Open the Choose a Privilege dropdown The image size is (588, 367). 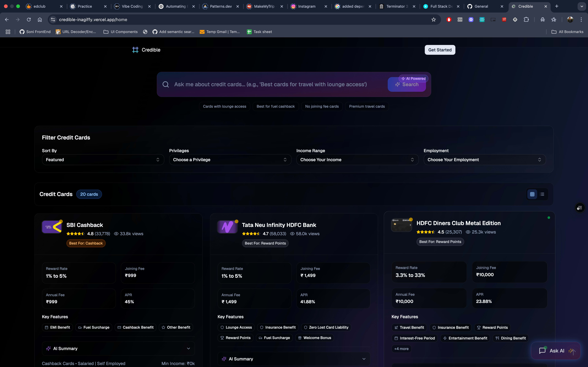[x=230, y=160]
